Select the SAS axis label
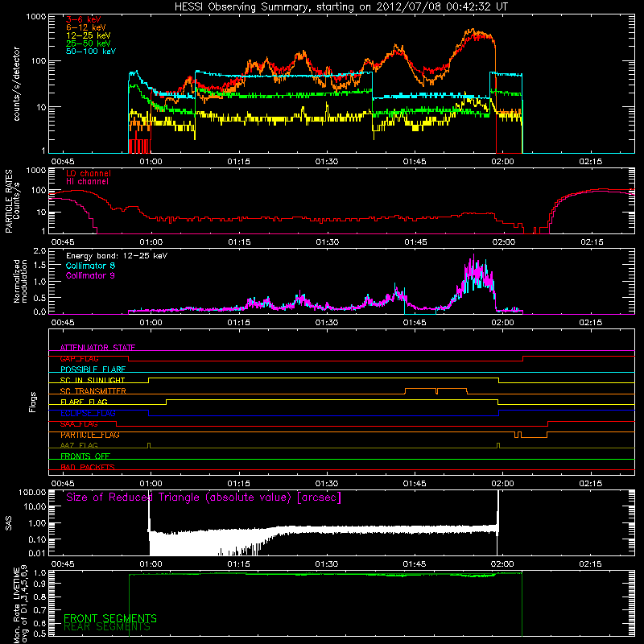The image size is (644, 644). pyautogui.click(x=9, y=523)
